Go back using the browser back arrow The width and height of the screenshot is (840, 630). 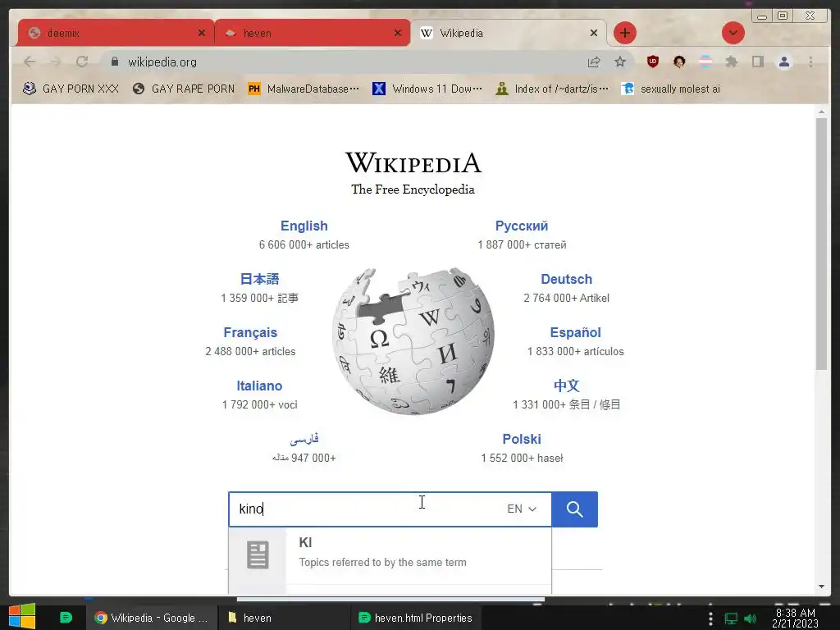point(30,62)
